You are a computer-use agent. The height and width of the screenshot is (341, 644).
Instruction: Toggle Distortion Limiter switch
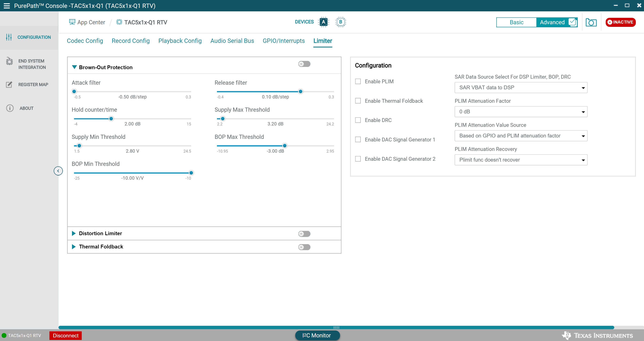(304, 234)
